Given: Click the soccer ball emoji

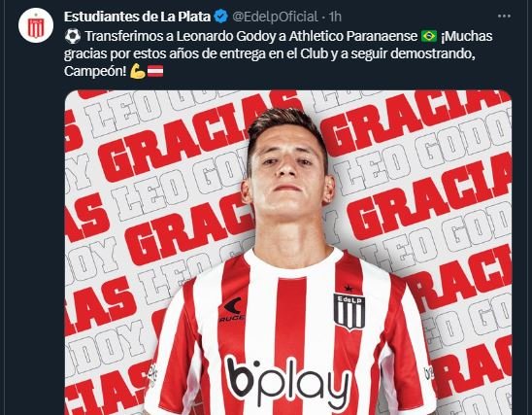Looking at the screenshot, I should tap(72, 36).
